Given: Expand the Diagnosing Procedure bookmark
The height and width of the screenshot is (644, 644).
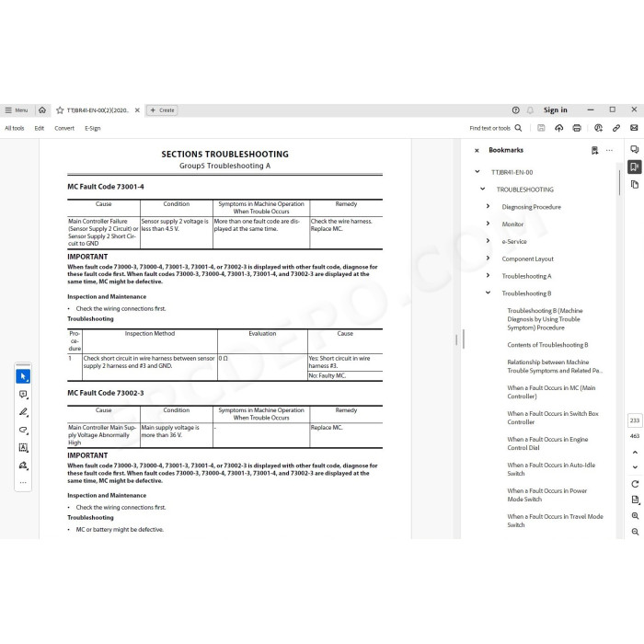Looking at the screenshot, I should coord(488,206).
